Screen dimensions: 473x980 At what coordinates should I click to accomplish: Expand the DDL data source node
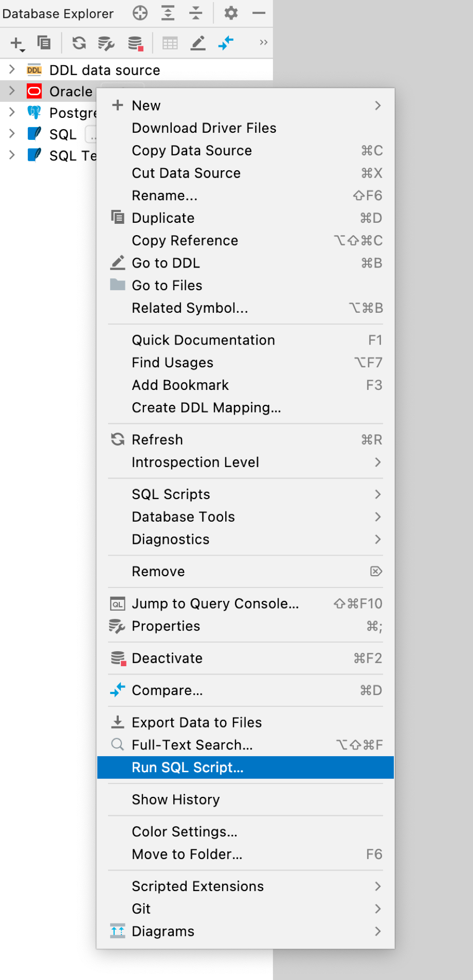[x=12, y=69]
